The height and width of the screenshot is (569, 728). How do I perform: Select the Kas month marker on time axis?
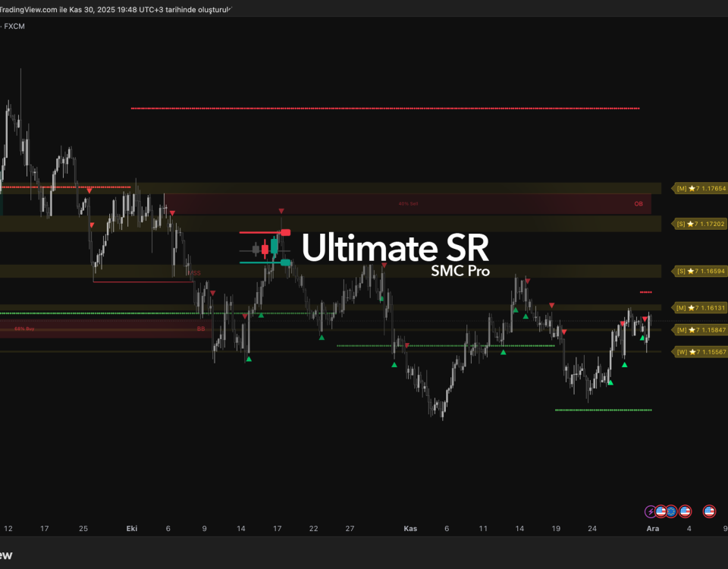(x=410, y=528)
